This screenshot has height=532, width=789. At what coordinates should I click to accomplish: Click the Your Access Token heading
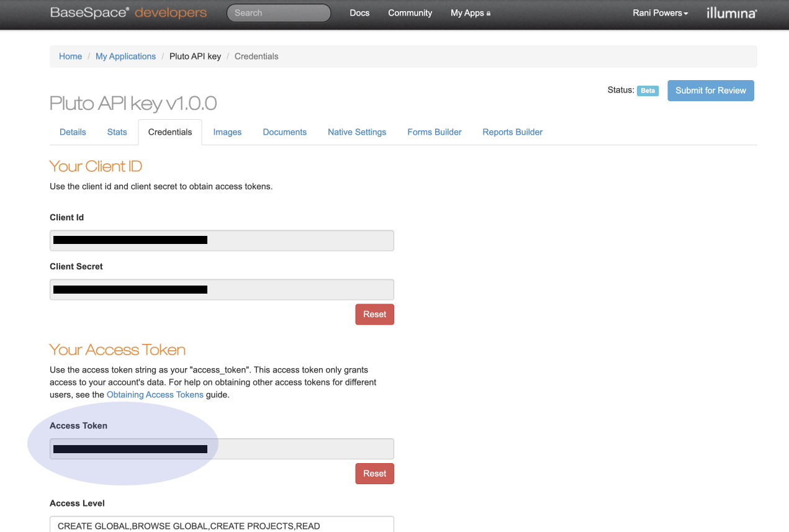117,349
